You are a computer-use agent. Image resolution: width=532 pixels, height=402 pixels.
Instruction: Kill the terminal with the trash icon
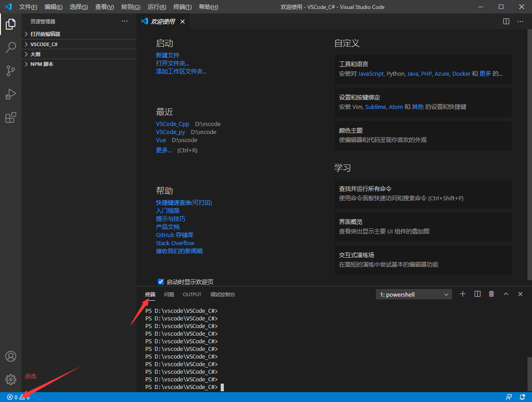pos(491,294)
